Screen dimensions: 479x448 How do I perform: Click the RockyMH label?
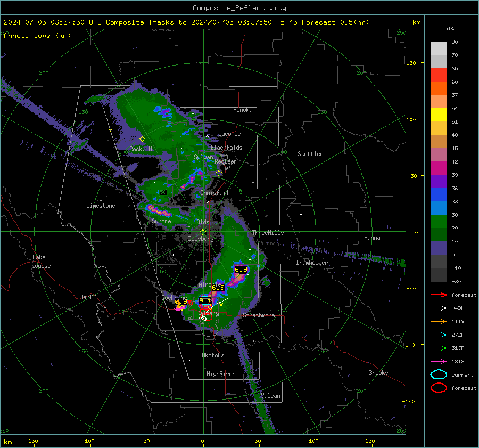click(x=141, y=149)
